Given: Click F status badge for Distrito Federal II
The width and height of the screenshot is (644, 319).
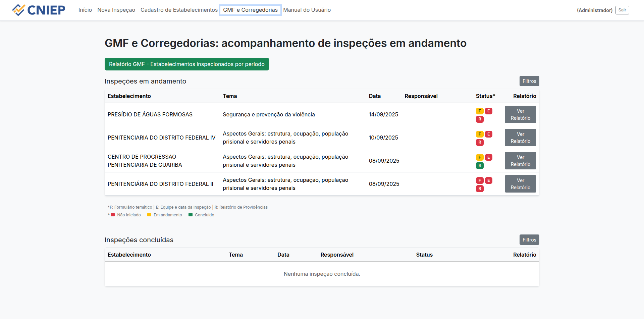Looking at the screenshot, I should coord(480,180).
